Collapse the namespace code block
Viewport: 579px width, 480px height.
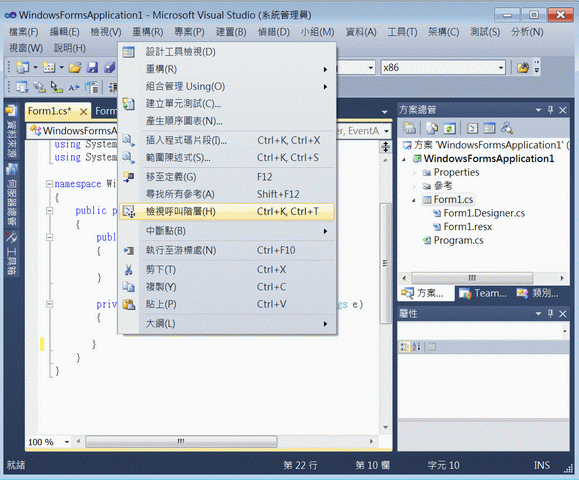click(49, 184)
